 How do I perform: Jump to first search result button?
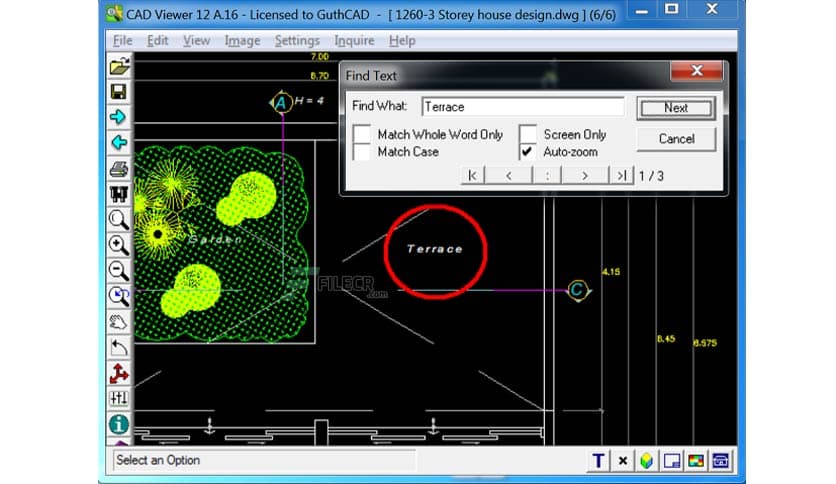click(472, 175)
